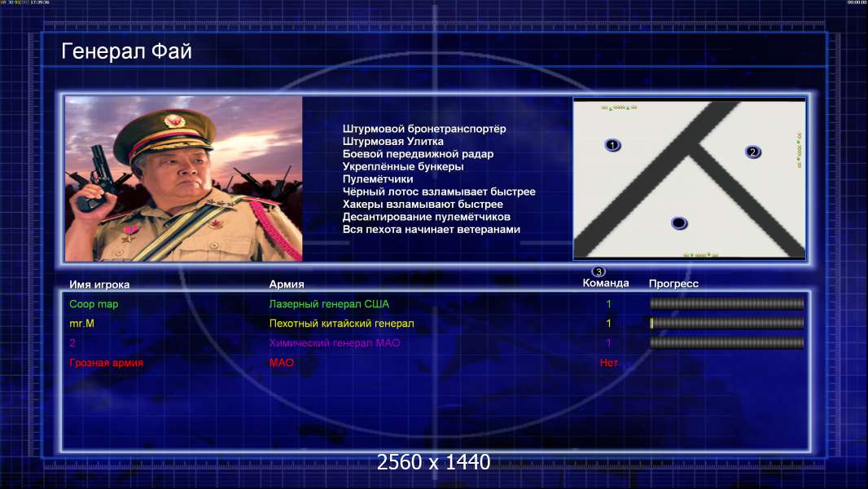Click start position marker 3 below map
This screenshot has width=868, height=489.
pos(598,271)
